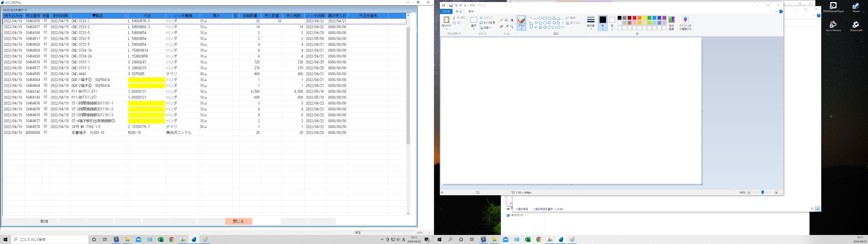Click the Save icon in Paint title bar
The image size is (868, 244).
pos(451,5)
